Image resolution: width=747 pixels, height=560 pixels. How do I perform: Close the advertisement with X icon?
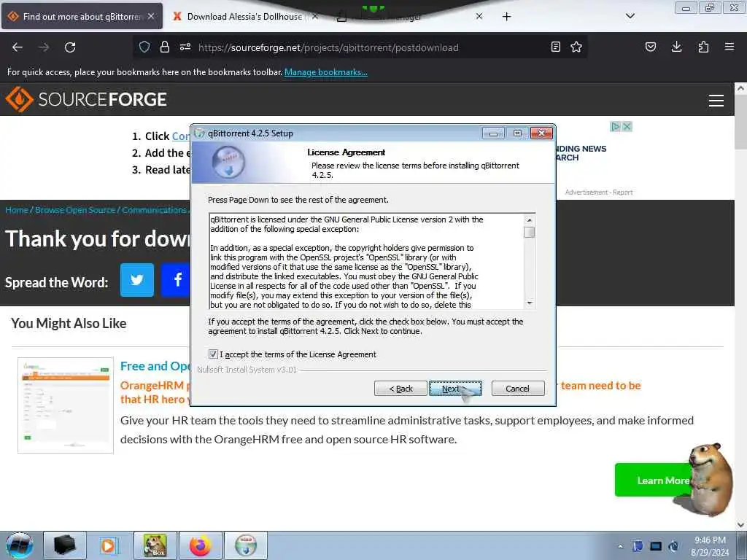(x=627, y=127)
